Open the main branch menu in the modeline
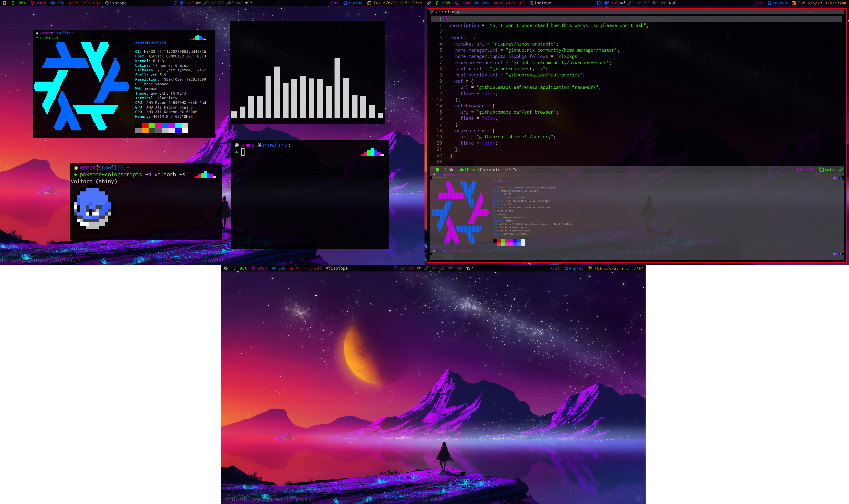This screenshot has height=504, width=849. (829, 170)
